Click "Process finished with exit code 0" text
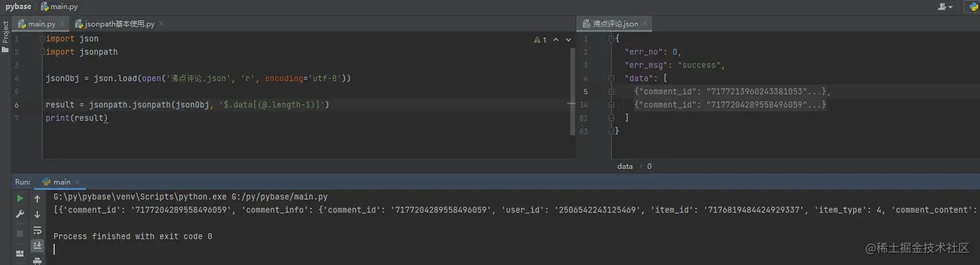This screenshot has height=265, width=980. click(x=133, y=236)
